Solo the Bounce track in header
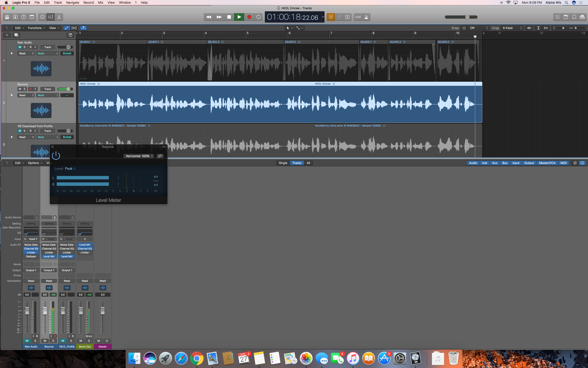 24,89
